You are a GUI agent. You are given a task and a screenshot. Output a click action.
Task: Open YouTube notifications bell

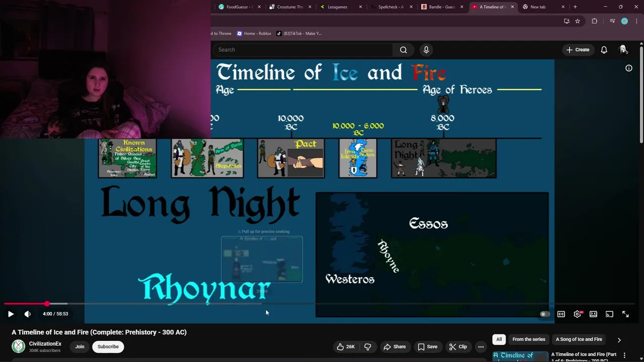click(604, 50)
